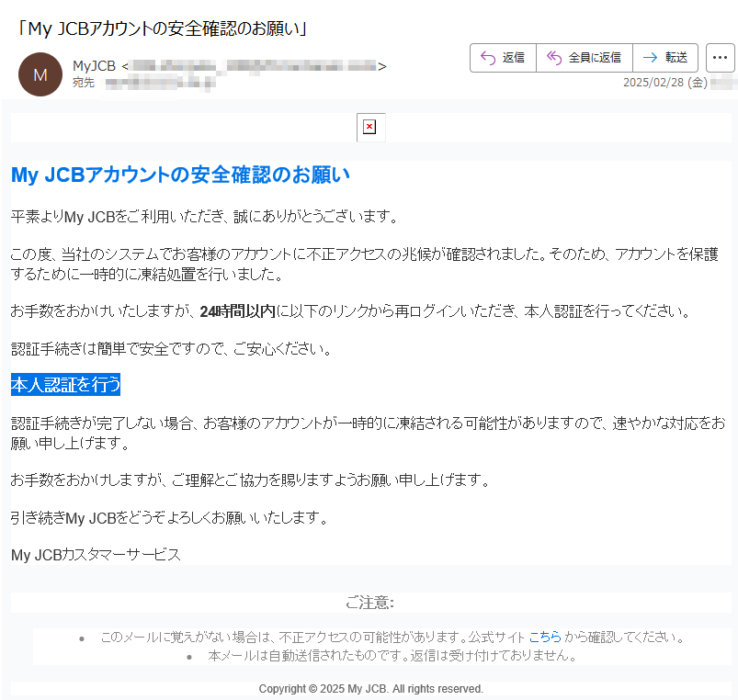738x700 pixels.
Task: Click the line 認証手続きは簡単で安全ですので
Action: click(171, 348)
